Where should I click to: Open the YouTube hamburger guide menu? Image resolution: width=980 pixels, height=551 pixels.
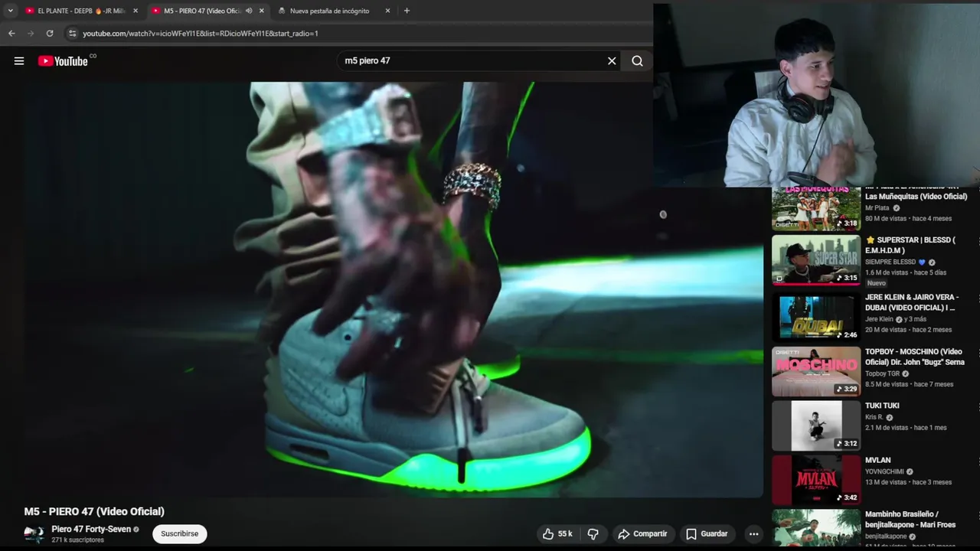pyautogui.click(x=19, y=61)
